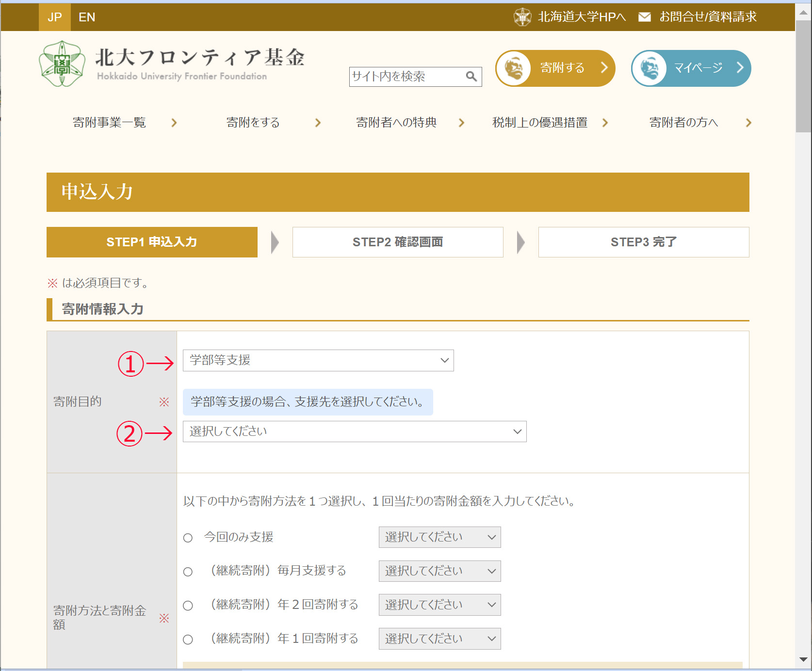Click STEP1 申込入力 step tab

point(152,242)
